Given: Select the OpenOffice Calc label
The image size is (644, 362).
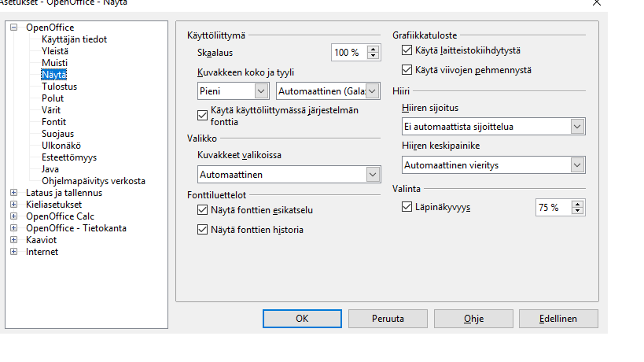Looking at the screenshot, I should tap(60, 216).
